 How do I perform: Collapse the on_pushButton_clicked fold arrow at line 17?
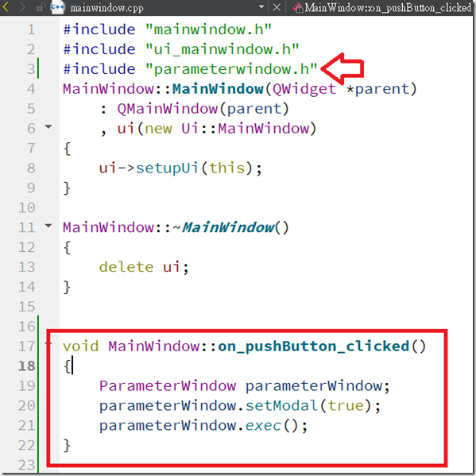pos(48,344)
